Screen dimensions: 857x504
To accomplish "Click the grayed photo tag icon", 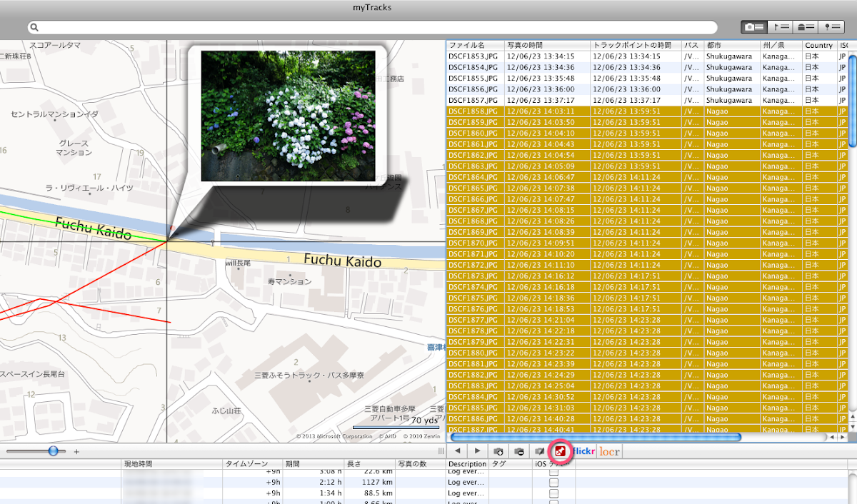I will (540, 451).
